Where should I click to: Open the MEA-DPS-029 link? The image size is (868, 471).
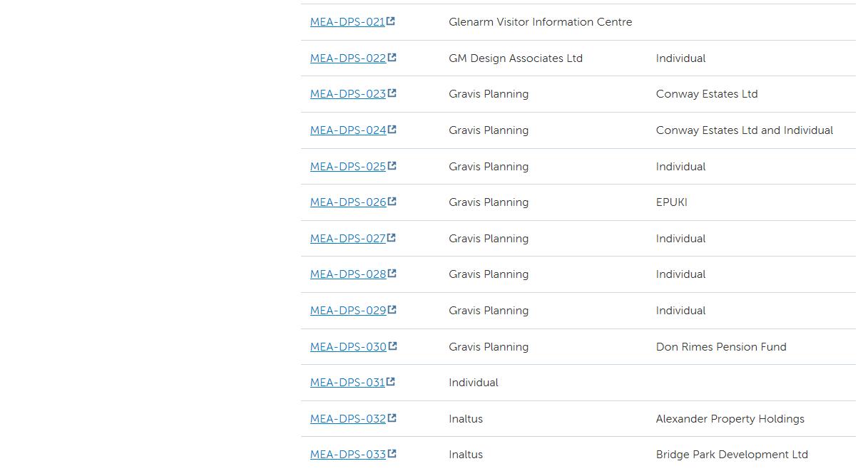348,311
